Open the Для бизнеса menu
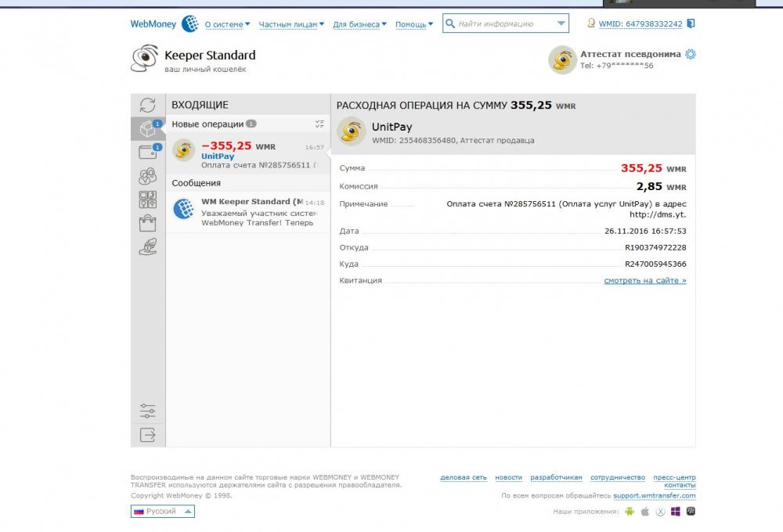The height and width of the screenshot is (532, 783). pyautogui.click(x=360, y=24)
